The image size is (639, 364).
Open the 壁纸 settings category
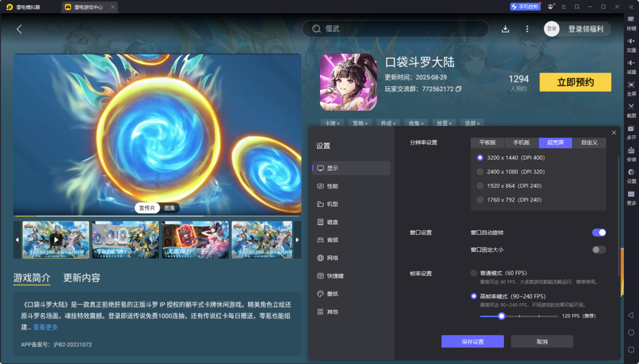coord(351,294)
